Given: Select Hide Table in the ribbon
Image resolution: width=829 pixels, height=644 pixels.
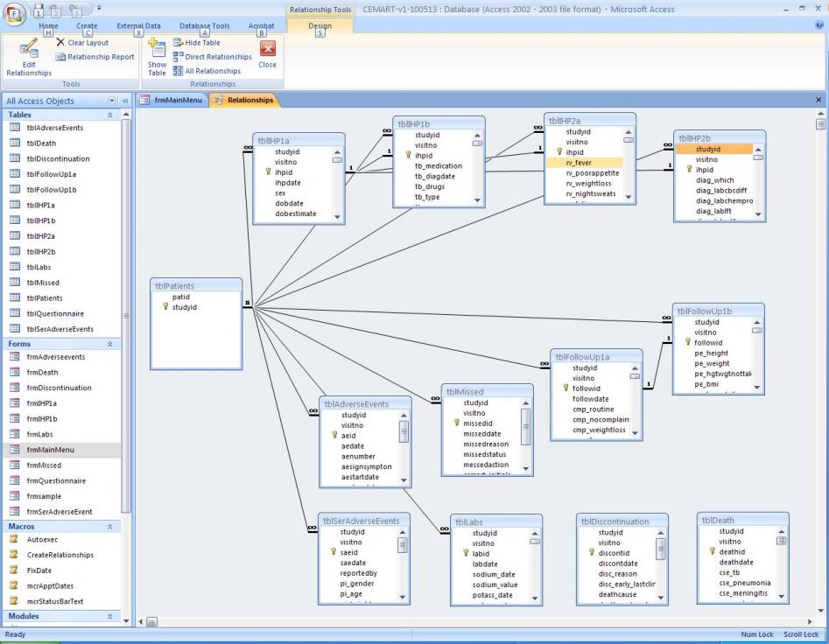Looking at the screenshot, I should pyautogui.click(x=197, y=42).
